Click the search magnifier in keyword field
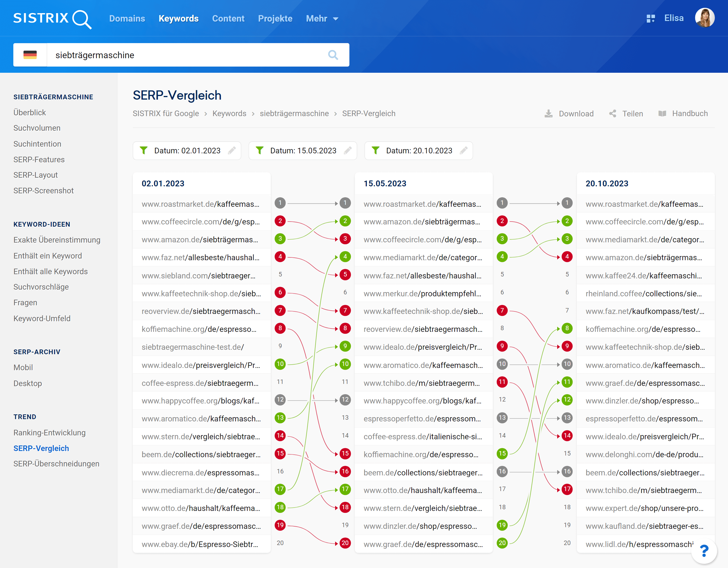728x568 pixels. tap(333, 55)
